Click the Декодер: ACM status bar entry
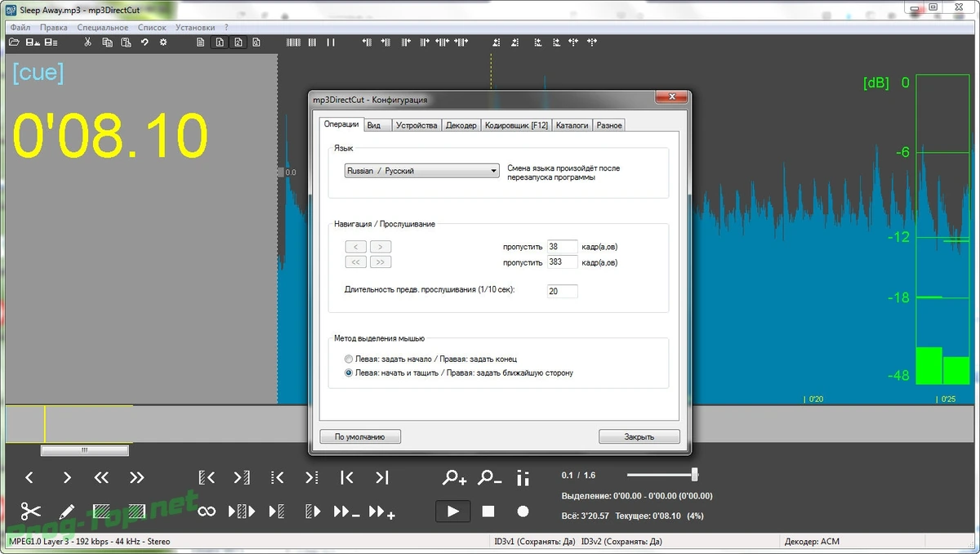Image resolution: width=980 pixels, height=554 pixels. click(811, 541)
